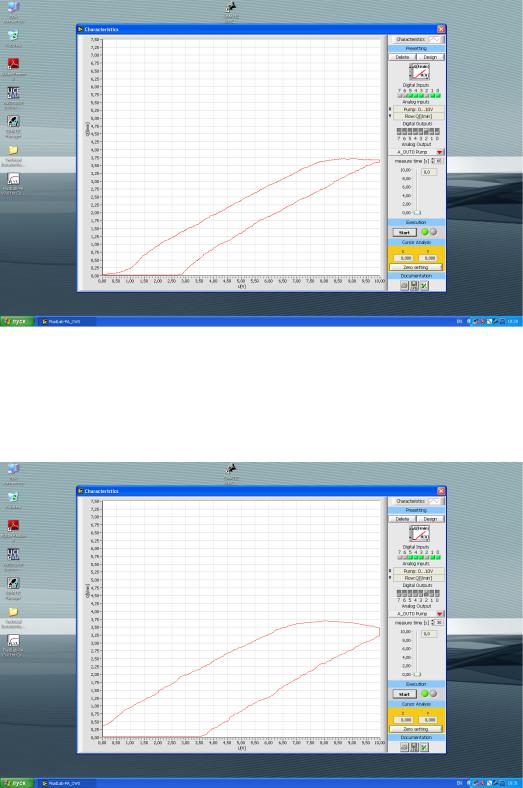
Task: Click Q/U characteristic graph icon, lower window
Action: [x=419, y=534]
